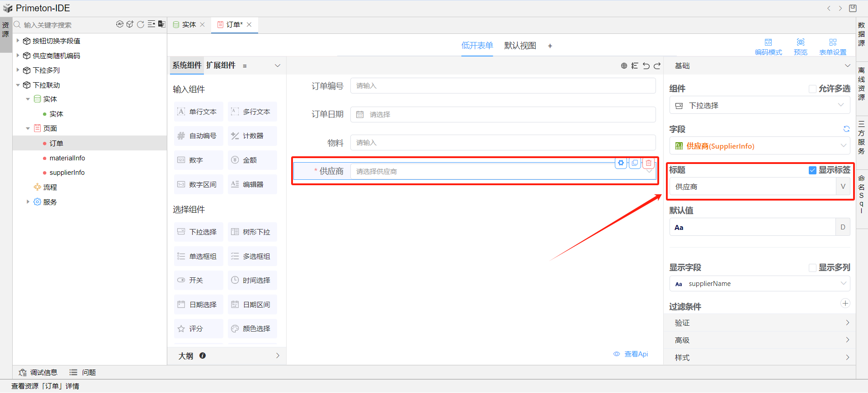Expand the 验证 section

click(759, 323)
